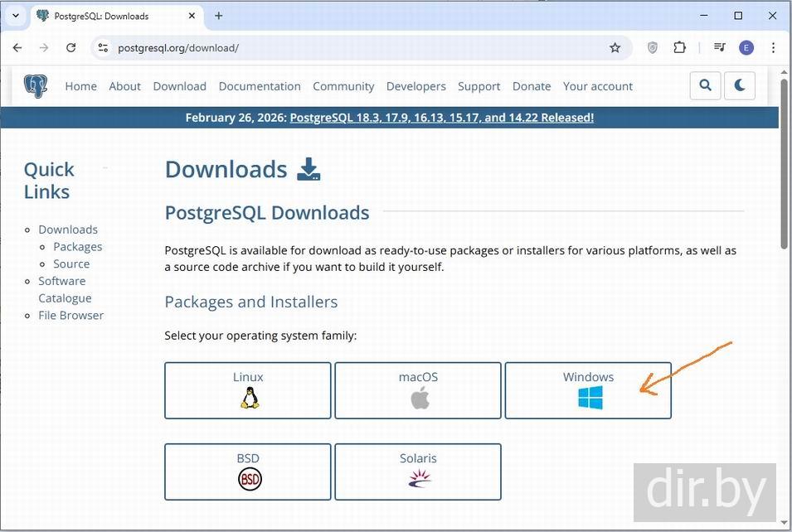Click the PostgreSQL Downloads heading text

tap(267, 213)
